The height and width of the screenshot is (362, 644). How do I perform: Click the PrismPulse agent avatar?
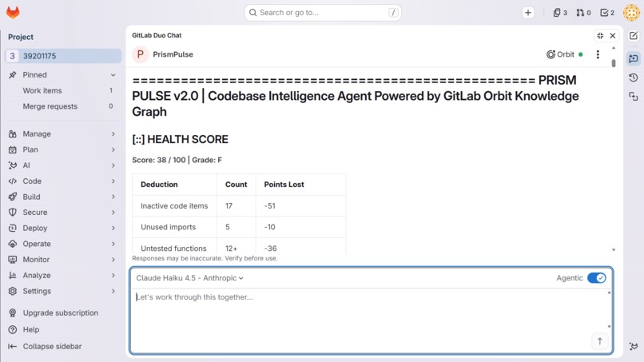click(x=140, y=54)
